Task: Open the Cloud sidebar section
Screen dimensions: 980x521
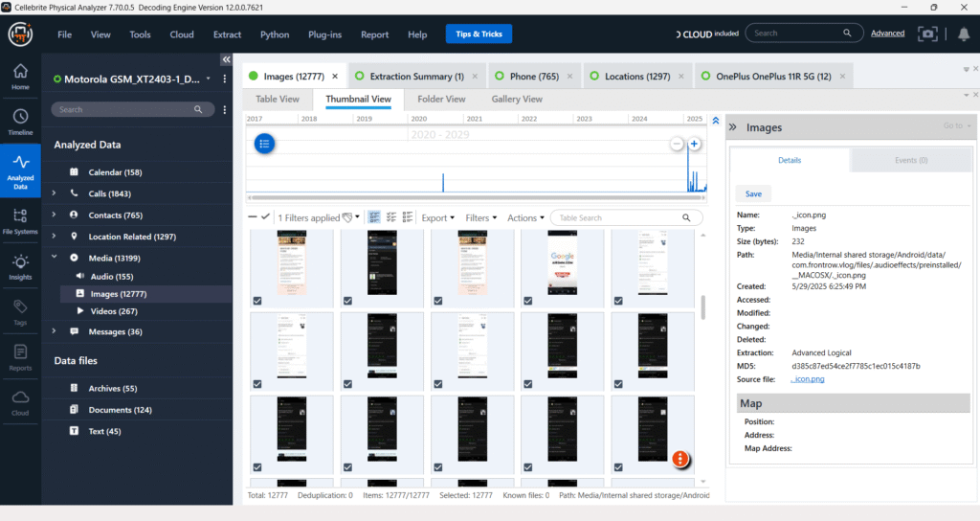Action: [x=20, y=403]
